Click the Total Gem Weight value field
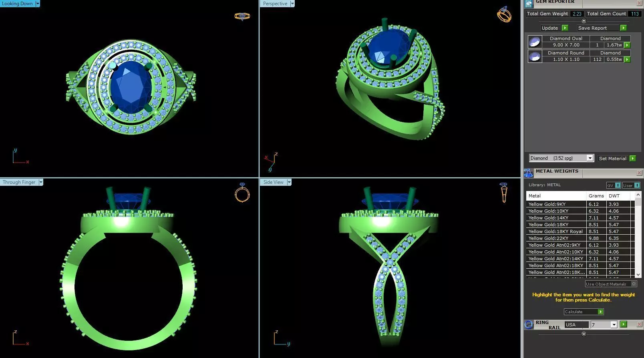Screen dimensions: 644x358 pos(577,14)
